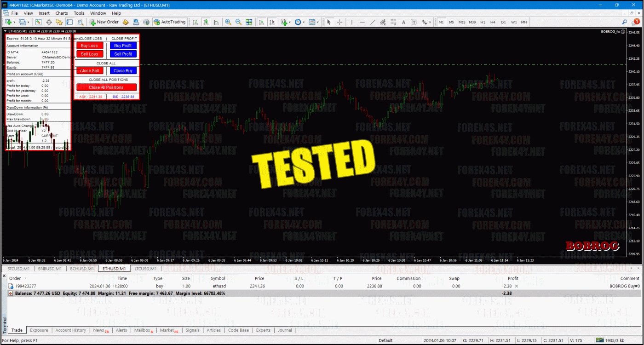The width and height of the screenshot is (644, 345).
Task: Switch to the BTCUSD,M1 chart tab
Action: coord(19,269)
